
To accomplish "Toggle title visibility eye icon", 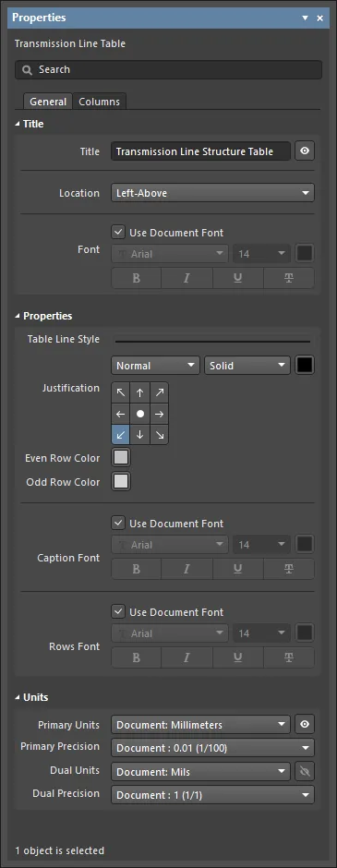I will [305, 151].
